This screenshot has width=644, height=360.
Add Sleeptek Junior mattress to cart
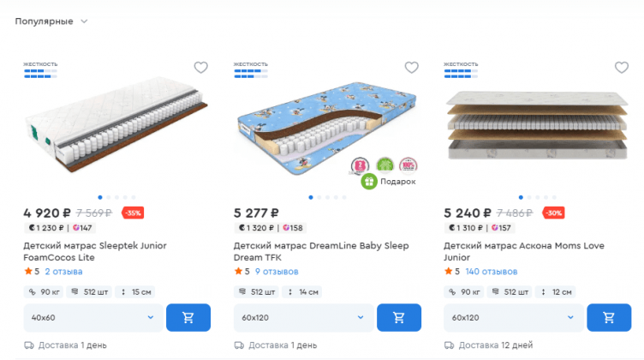(188, 317)
